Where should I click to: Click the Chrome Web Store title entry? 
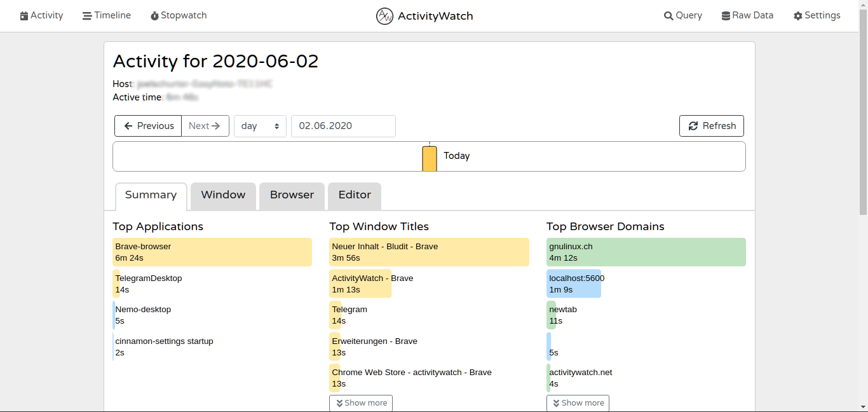tap(411, 378)
